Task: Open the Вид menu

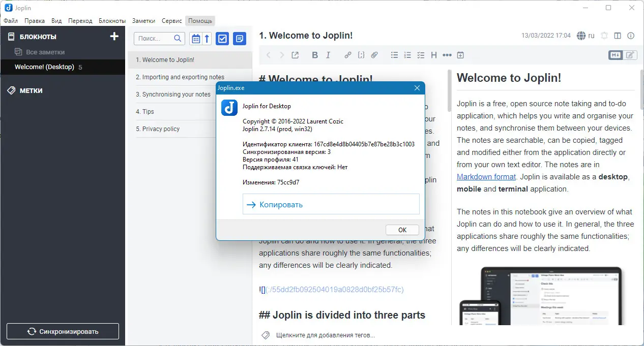Action: [56, 21]
